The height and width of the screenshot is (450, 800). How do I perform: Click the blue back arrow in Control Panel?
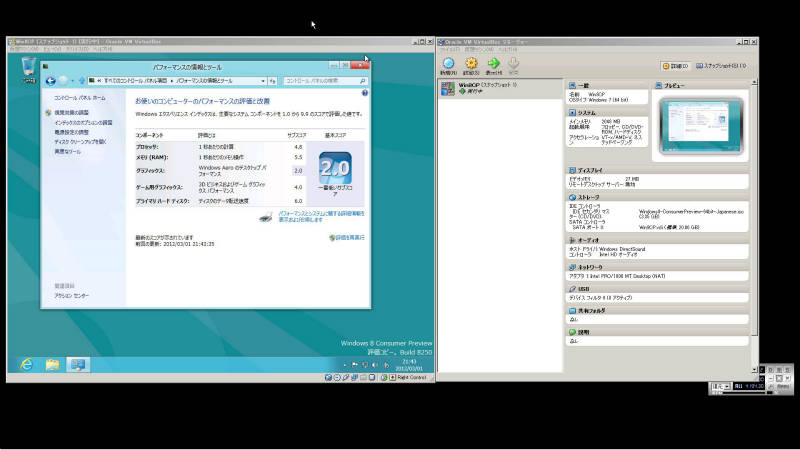48,80
